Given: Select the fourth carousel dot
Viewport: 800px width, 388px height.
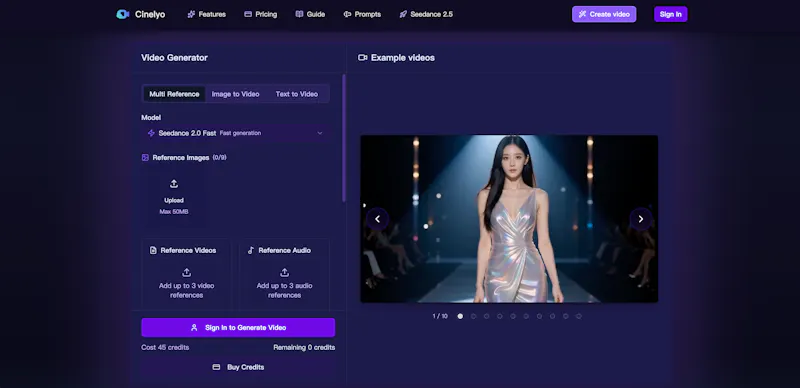Looking at the screenshot, I should point(500,317).
